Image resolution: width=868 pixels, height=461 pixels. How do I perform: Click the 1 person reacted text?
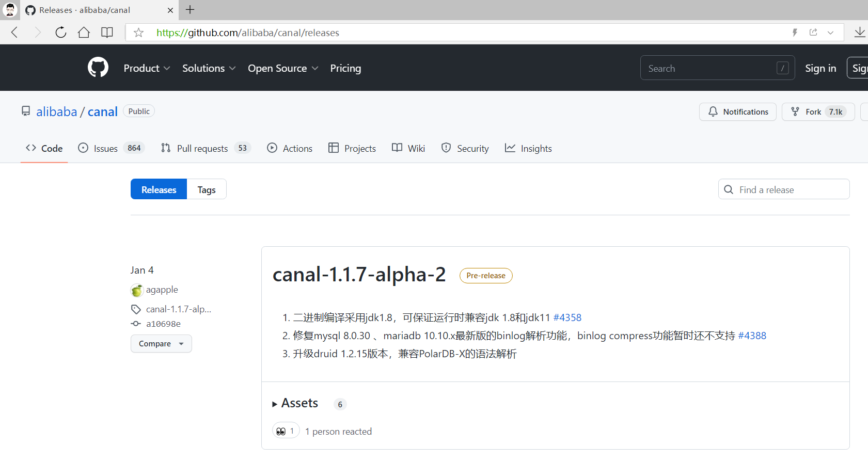tap(338, 431)
